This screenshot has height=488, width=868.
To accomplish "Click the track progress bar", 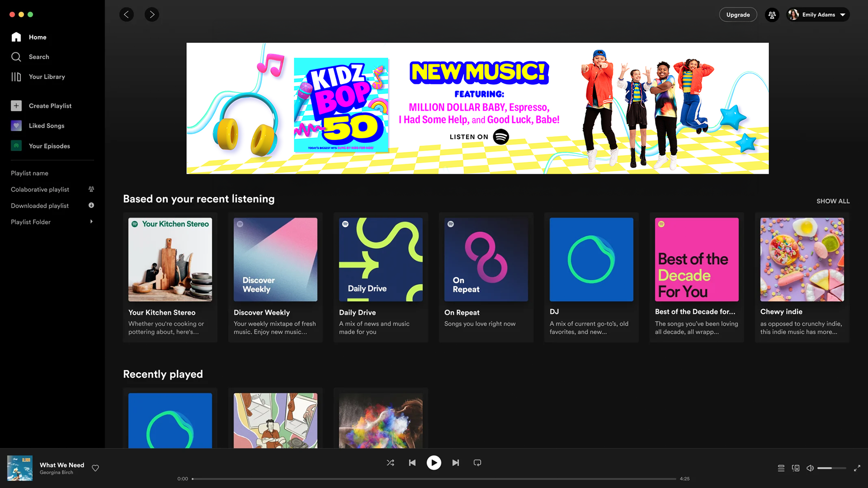I will click(x=434, y=479).
